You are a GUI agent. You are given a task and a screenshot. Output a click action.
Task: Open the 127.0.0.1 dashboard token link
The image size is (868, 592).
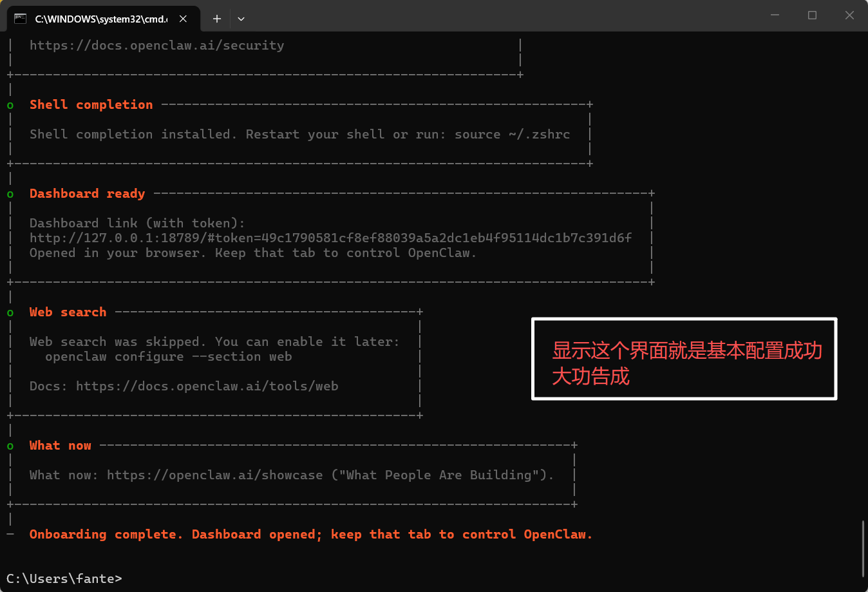[330, 238]
